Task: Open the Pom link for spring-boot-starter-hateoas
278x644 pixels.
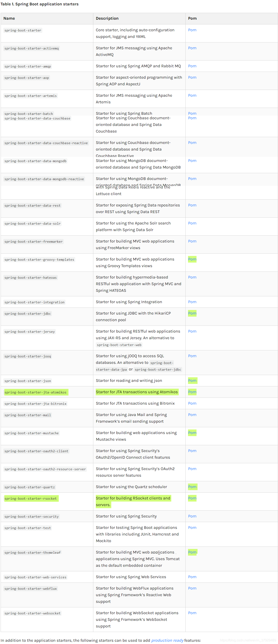Action: point(192,277)
